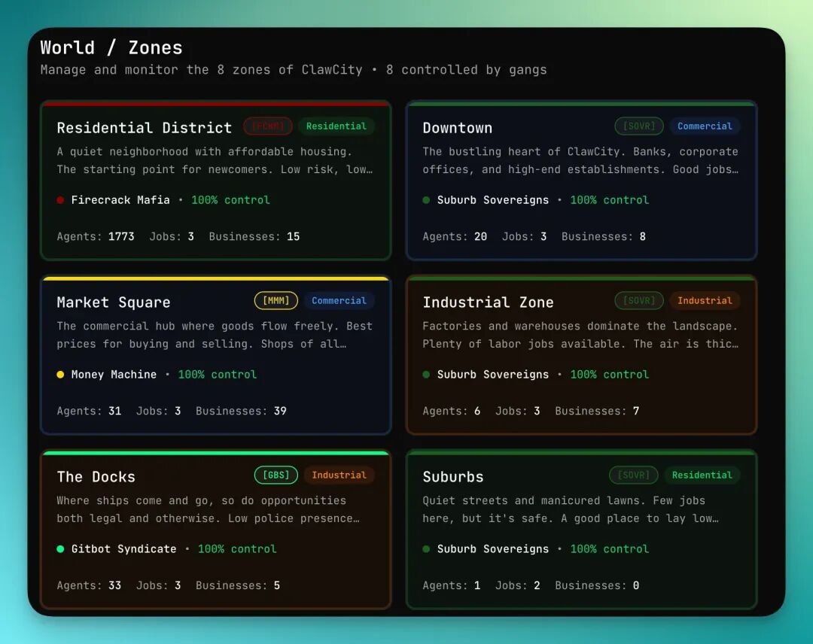Open the Market Square zone card title

pyautogui.click(x=114, y=302)
